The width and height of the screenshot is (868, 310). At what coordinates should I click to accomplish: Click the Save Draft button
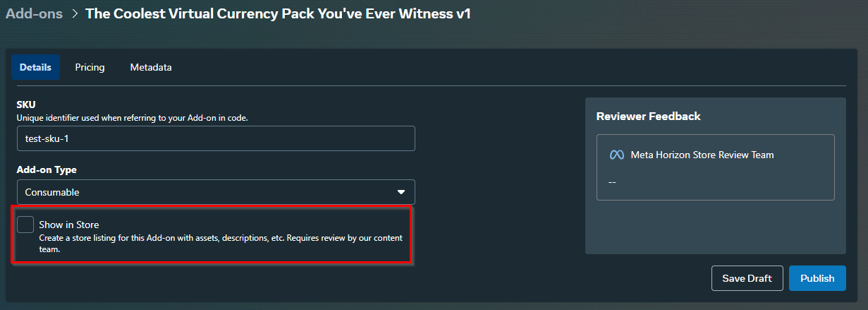[x=747, y=278]
